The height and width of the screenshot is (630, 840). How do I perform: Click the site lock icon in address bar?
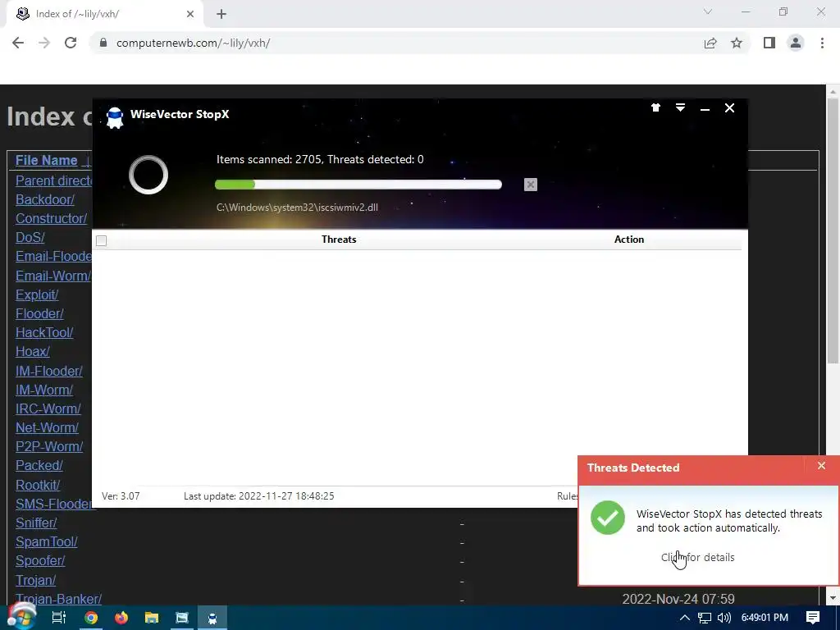[103, 43]
